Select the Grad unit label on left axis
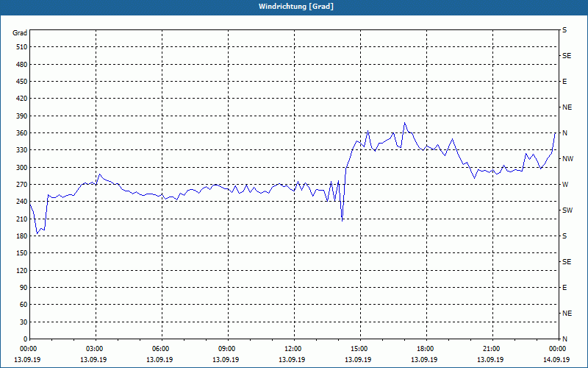588x368 pixels. pos(20,33)
